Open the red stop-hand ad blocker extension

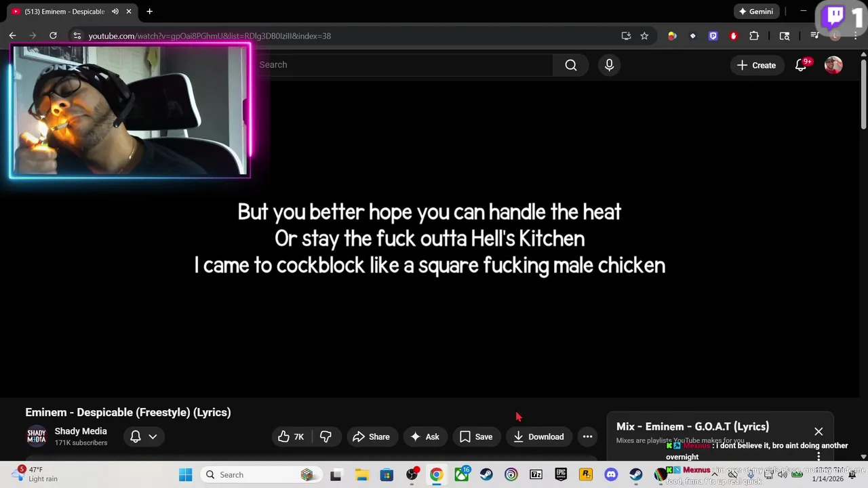coord(733,36)
